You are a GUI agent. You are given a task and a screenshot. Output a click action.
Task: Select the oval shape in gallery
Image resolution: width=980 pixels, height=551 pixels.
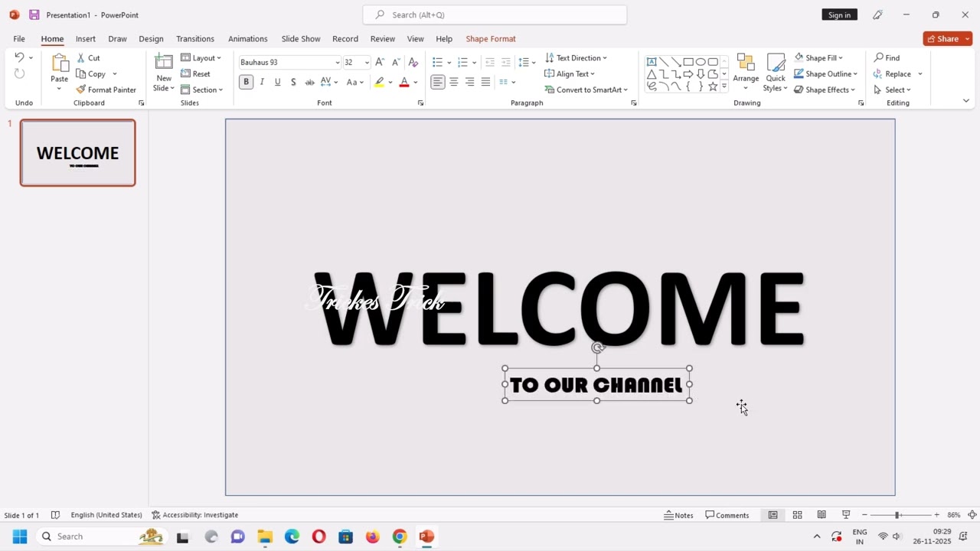pyautogui.click(x=701, y=62)
